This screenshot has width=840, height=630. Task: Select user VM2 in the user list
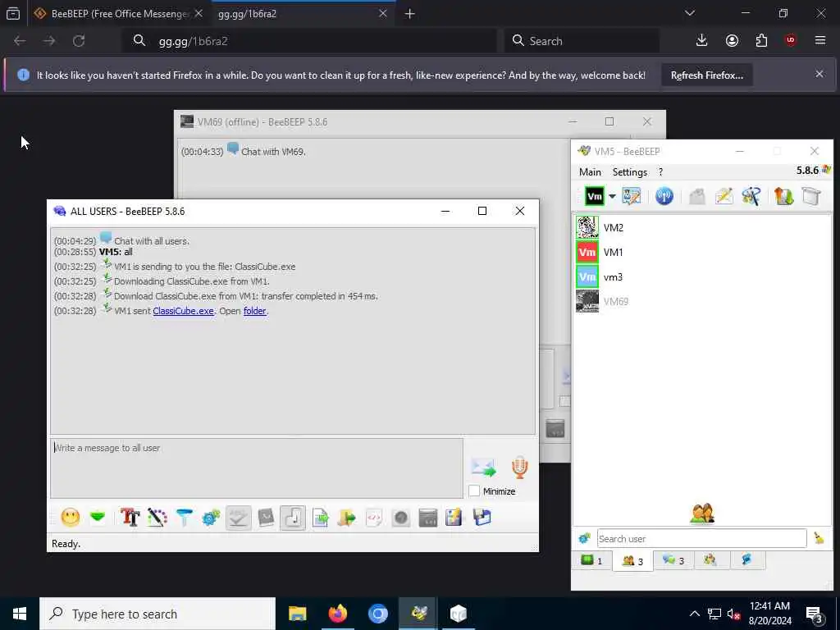click(x=702, y=228)
